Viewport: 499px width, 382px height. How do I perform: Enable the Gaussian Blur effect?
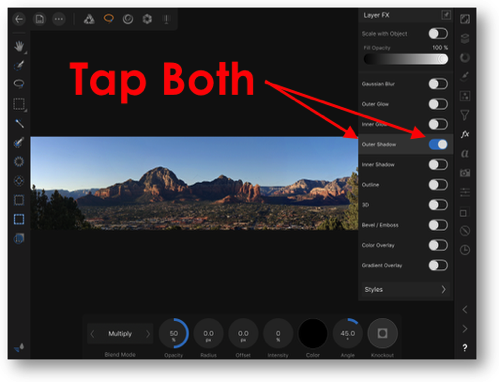click(438, 84)
